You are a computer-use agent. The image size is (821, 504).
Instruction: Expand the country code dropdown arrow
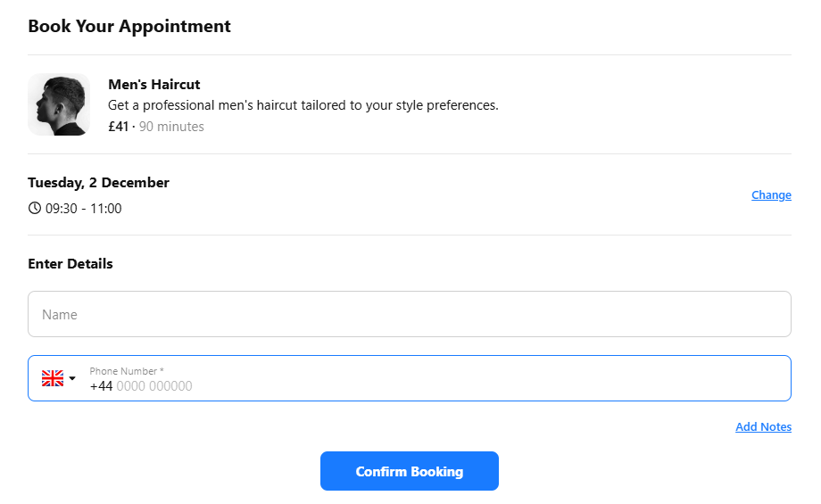72,378
